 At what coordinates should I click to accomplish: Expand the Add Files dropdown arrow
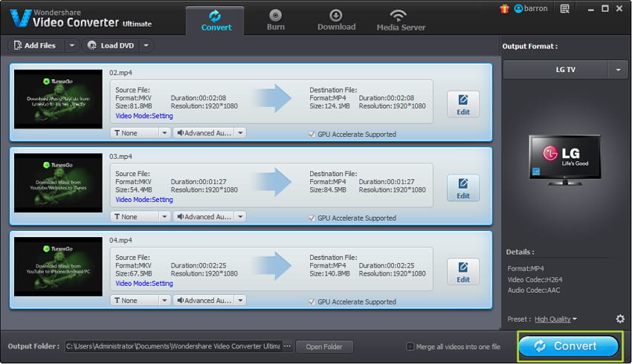click(x=71, y=45)
